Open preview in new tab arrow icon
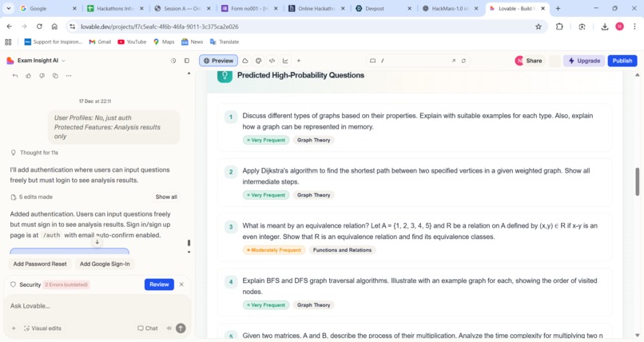The image size is (644, 342). (x=453, y=61)
